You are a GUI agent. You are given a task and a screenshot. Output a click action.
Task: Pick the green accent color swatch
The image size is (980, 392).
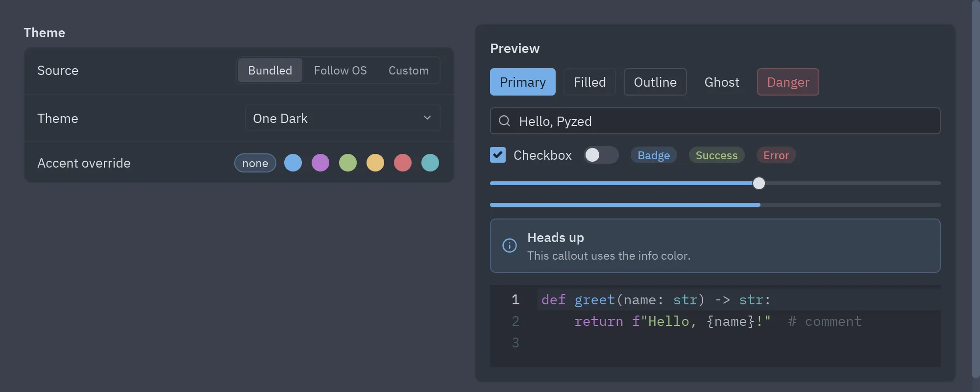pyautogui.click(x=348, y=163)
